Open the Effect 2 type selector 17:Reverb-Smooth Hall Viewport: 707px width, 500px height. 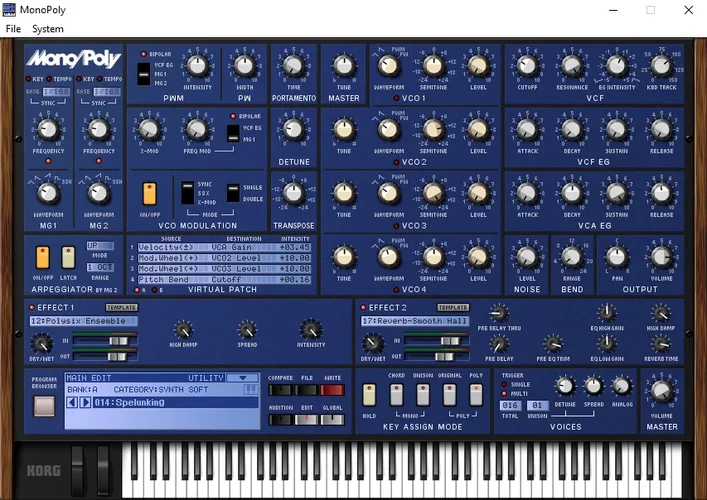(415, 321)
